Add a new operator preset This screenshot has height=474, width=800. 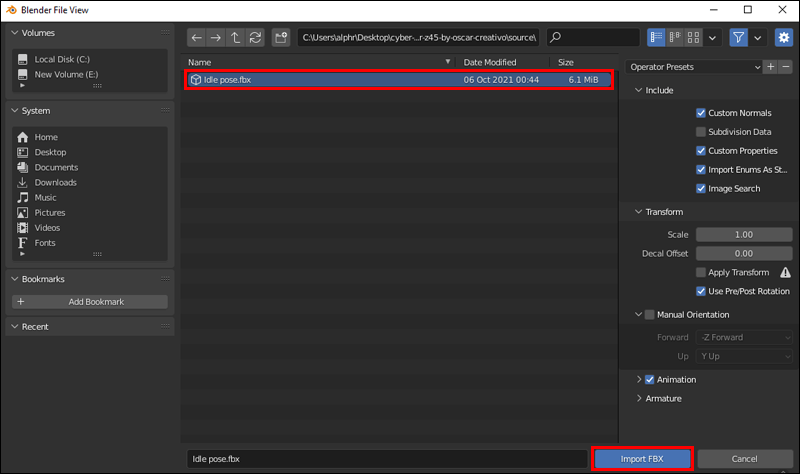coord(770,67)
